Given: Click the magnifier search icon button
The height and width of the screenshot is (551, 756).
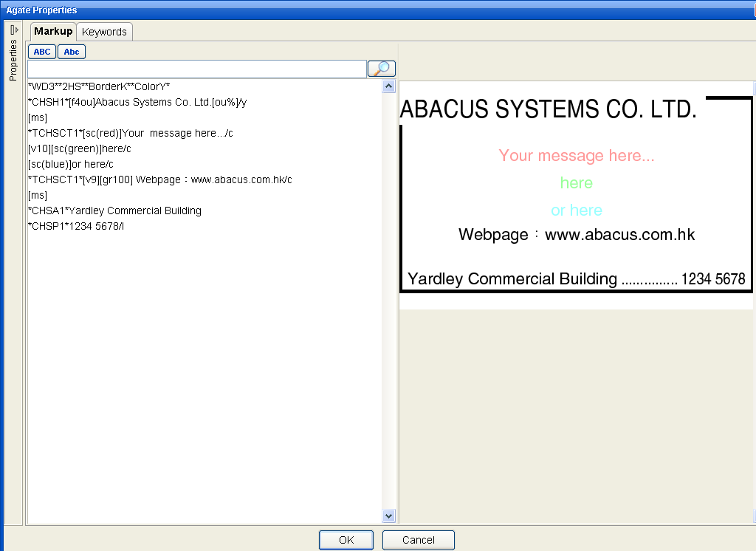Looking at the screenshot, I should pos(382,69).
